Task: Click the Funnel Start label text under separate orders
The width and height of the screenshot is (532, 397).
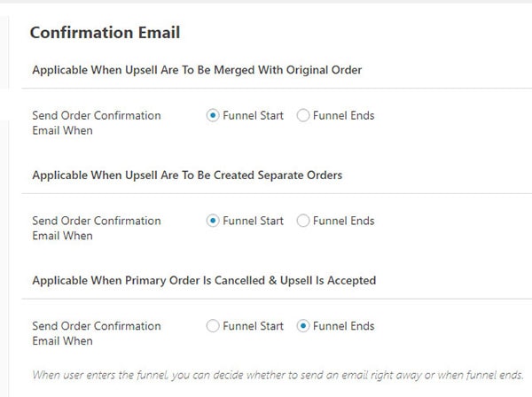Action: (x=253, y=222)
